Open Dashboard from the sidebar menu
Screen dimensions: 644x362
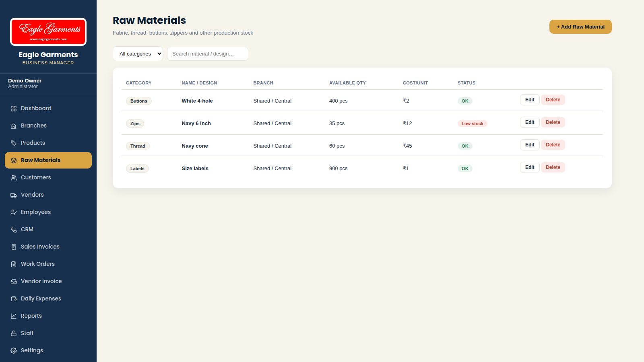pyautogui.click(x=48, y=109)
